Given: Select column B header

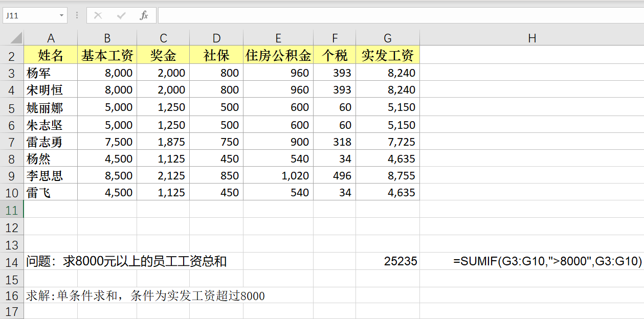Looking at the screenshot, I should (107, 38).
